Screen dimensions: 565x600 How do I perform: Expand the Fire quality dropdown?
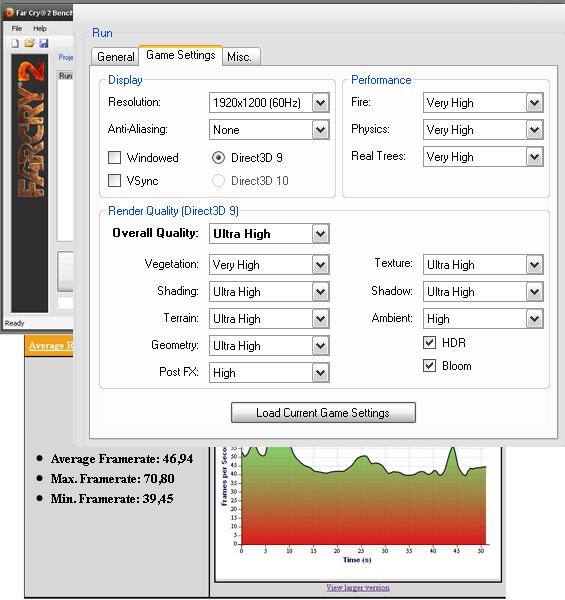(483, 103)
